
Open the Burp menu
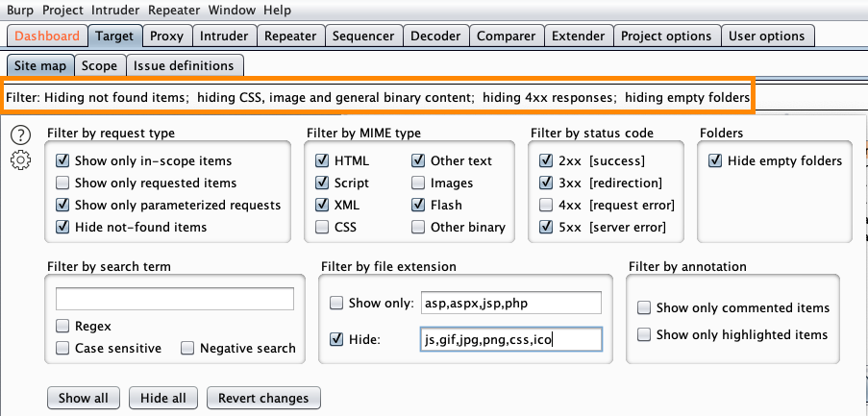coord(21,11)
